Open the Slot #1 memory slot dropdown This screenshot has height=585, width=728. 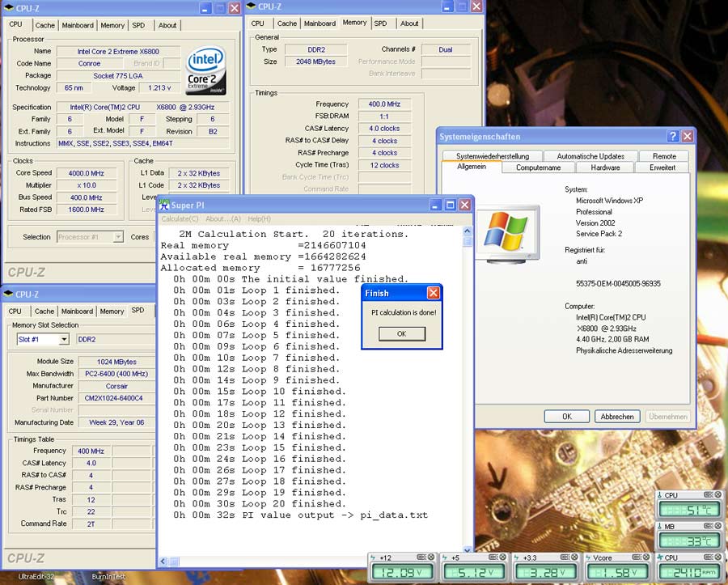[64, 339]
